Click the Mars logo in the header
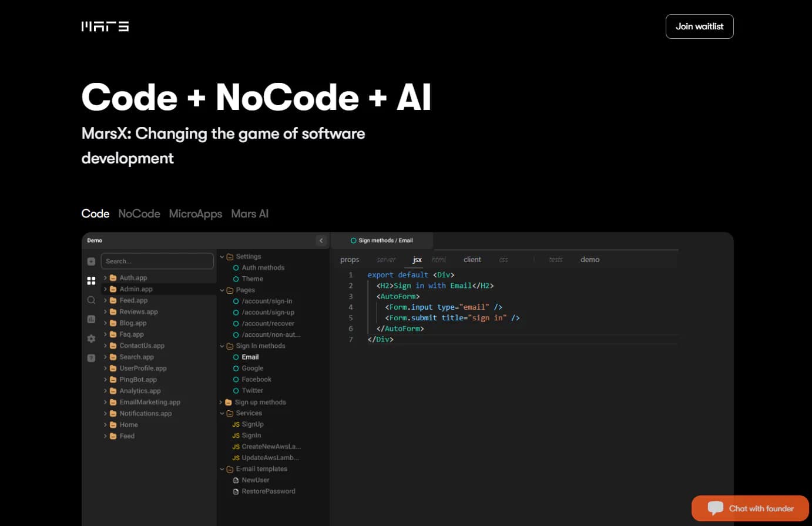The image size is (812, 526). [105, 26]
